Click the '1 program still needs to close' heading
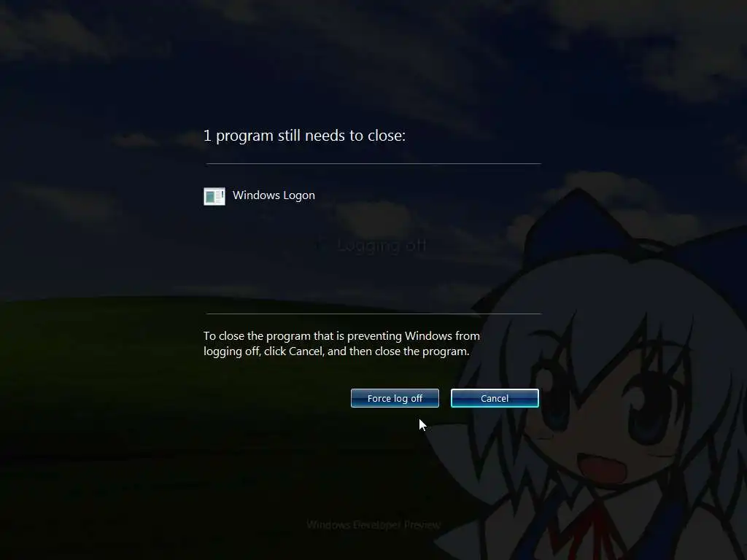The height and width of the screenshot is (560, 747). pos(304,136)
